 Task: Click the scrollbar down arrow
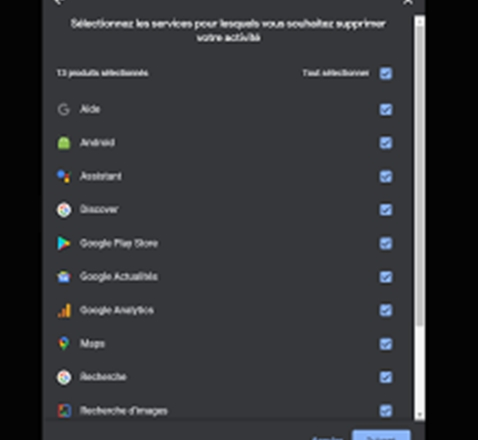(419, 415)
